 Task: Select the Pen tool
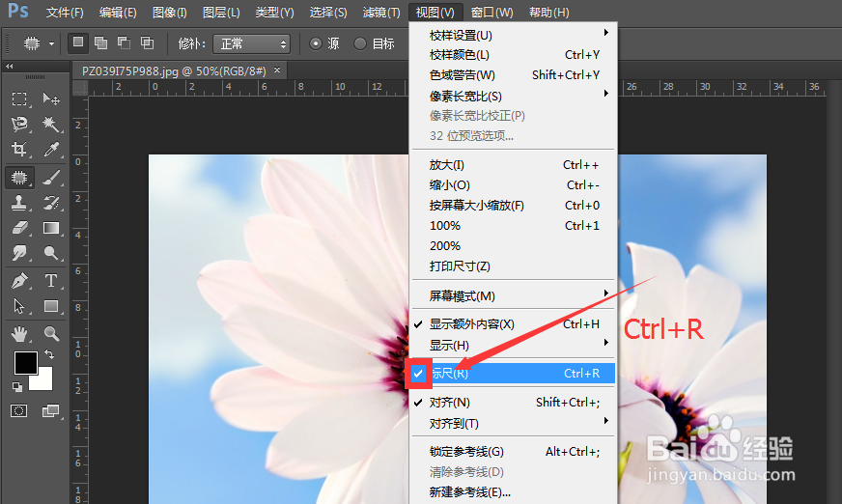19,281
